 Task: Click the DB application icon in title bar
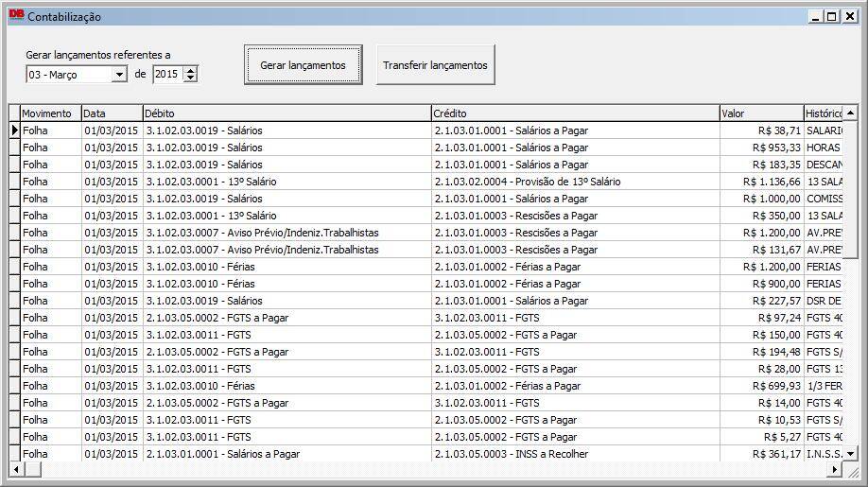coord(16,16)
